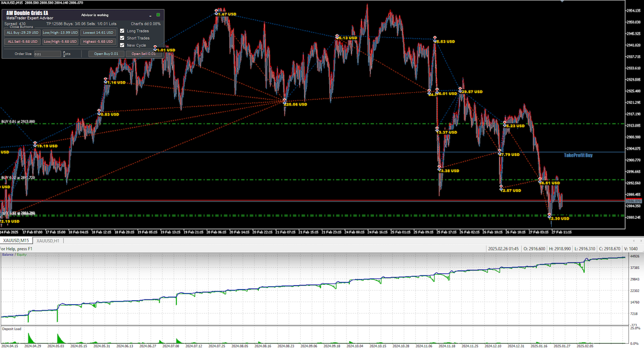644x348 pixels.
Task: Click the Open Buy 0.01 button
Action: 106,54
